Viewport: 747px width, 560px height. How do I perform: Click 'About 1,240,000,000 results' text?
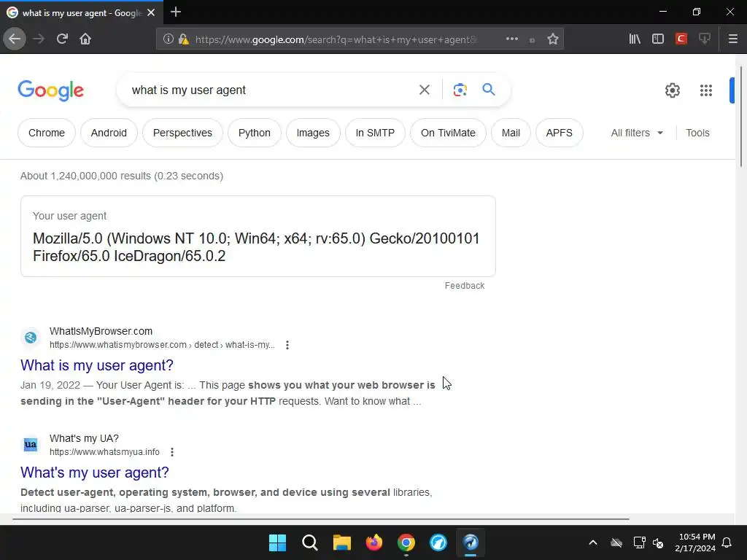(86, 176)
